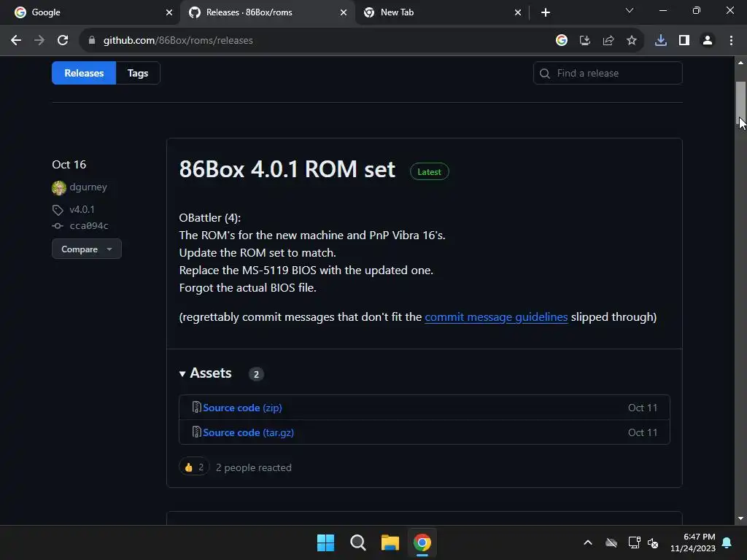This screenshot has height=560, width=747.
Task: Download Source code (zip)
Action: (x=242, y=408)
